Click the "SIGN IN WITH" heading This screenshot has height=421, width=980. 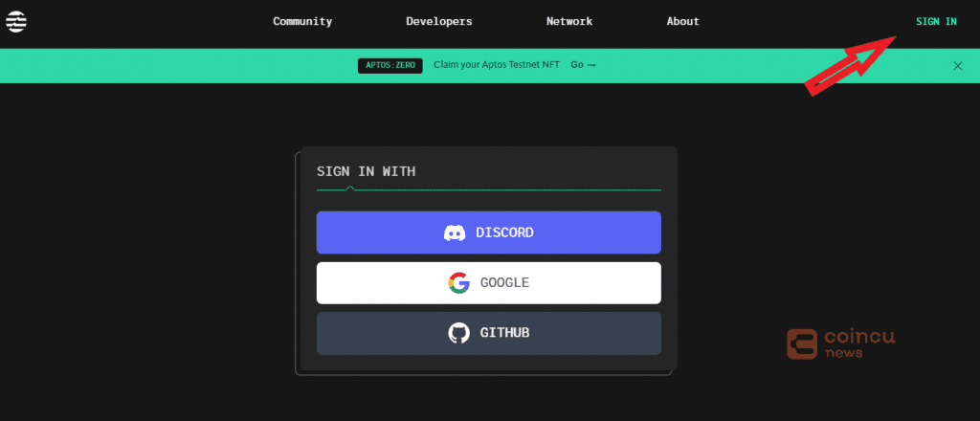(x=367, y=171)
